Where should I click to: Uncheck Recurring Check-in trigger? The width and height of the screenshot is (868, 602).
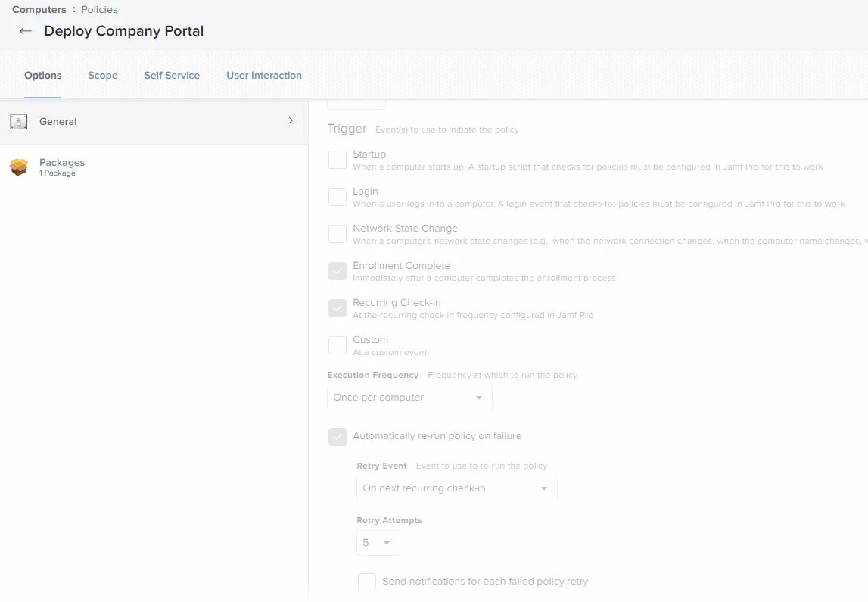click(337, 308)
